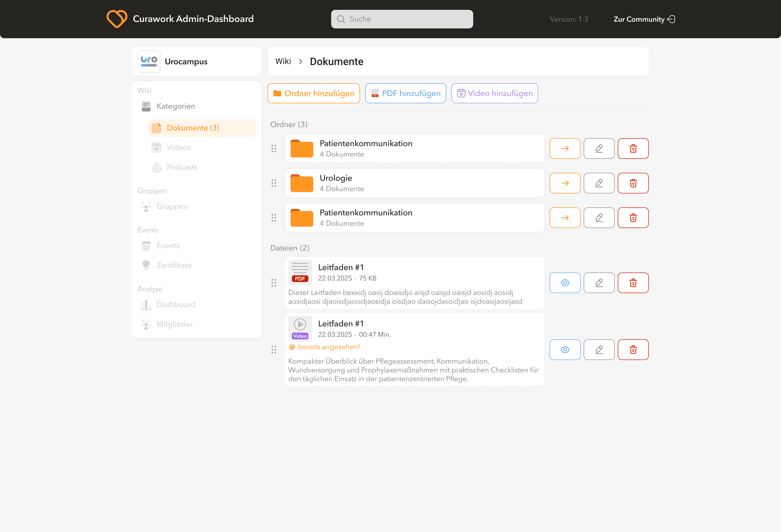The height and width of the screenshot is (532, 781).
Task: Edit the Urologie folder via the pencil icon
Action: (x=599, y=183)
